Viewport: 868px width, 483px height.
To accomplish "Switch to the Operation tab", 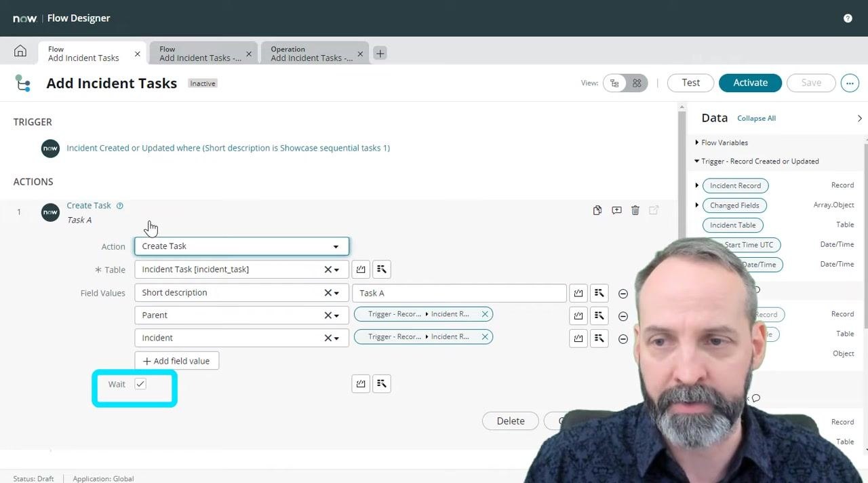I will click(x=311, y=54).
